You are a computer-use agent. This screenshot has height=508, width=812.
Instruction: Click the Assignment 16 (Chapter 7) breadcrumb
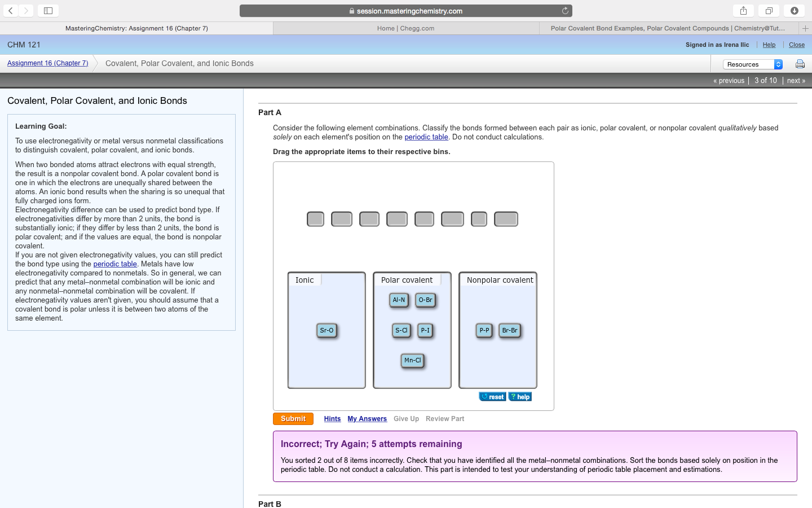coord(48,63)
